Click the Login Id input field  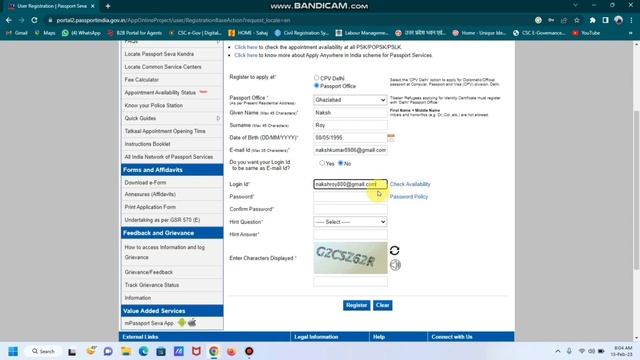click(x=350, y=184)
